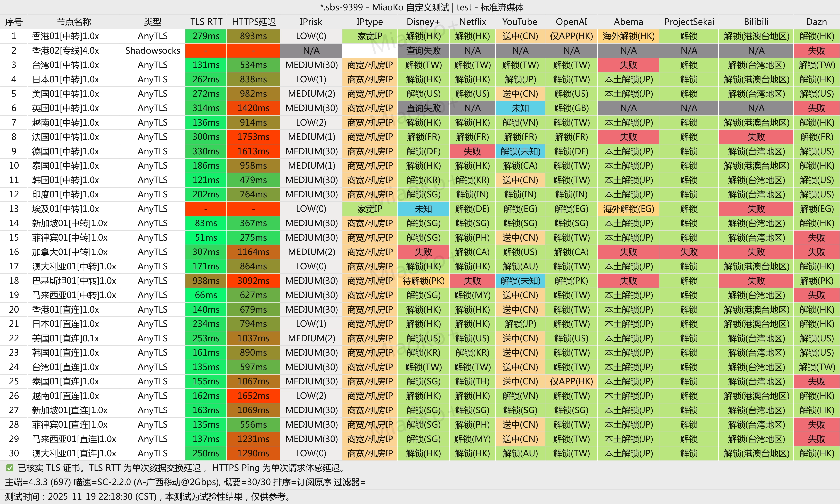Click the 待解锁(PK) Disney+ cell
The height and width of the screenshot is (504, 840).
(423, 281)
